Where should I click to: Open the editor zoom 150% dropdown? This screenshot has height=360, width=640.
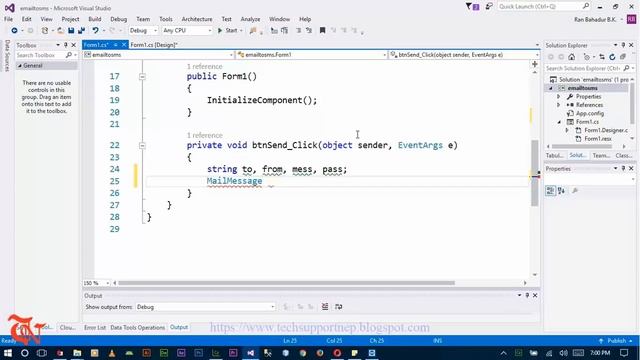click(x=96, y=283)
